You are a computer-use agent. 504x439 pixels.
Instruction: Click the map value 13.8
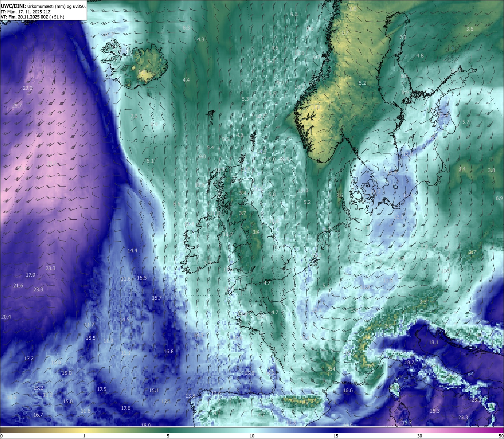[190, 396]
